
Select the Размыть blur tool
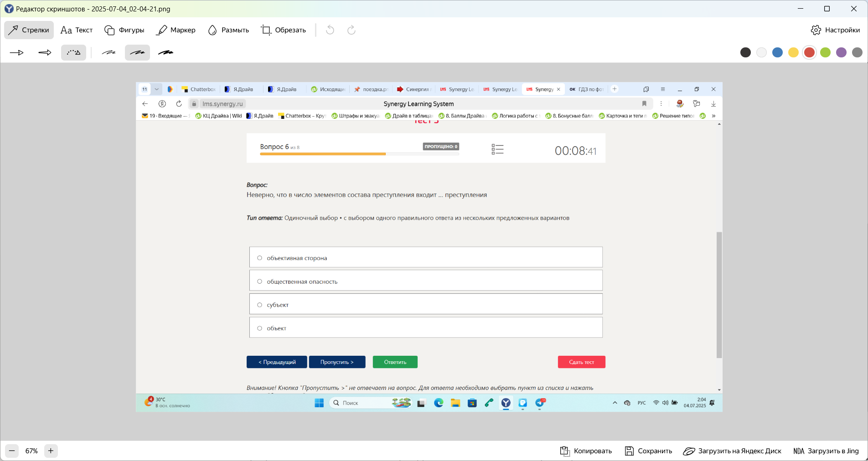228,30
